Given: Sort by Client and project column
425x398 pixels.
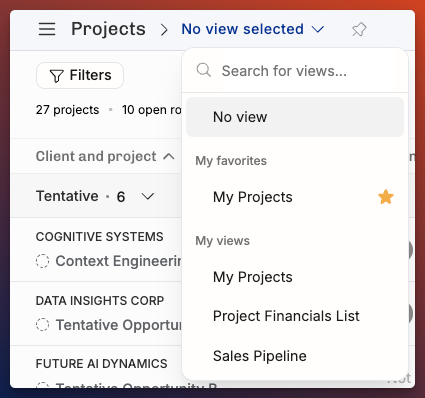Looking at the screenshot, I should [x=105, y=156].
